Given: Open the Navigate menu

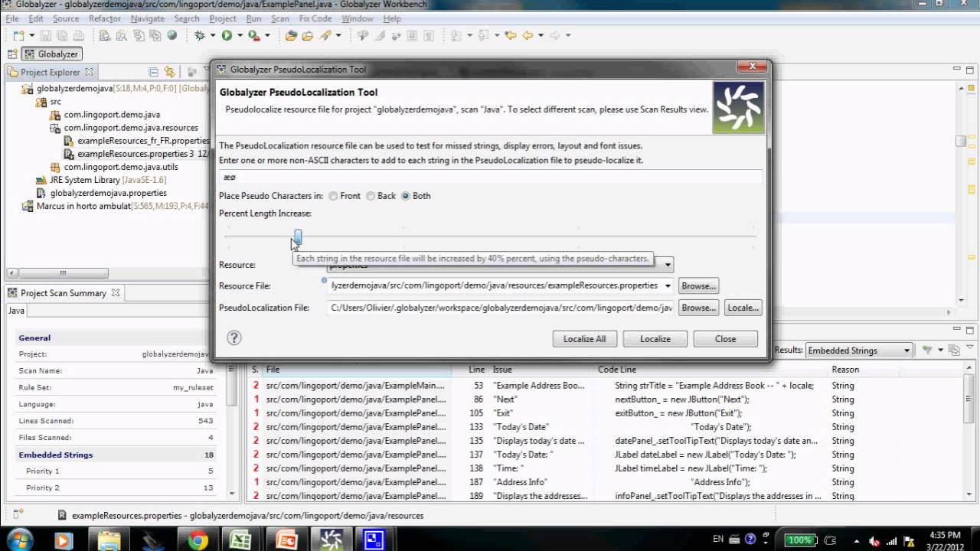Looking at the screenshot, I should click(x=148, y=18).
